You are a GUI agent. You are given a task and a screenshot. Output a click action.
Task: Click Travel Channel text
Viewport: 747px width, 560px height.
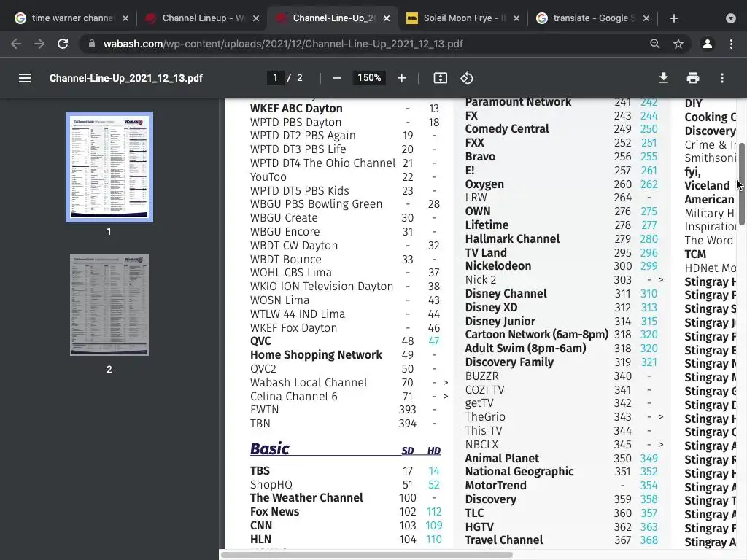503,540
